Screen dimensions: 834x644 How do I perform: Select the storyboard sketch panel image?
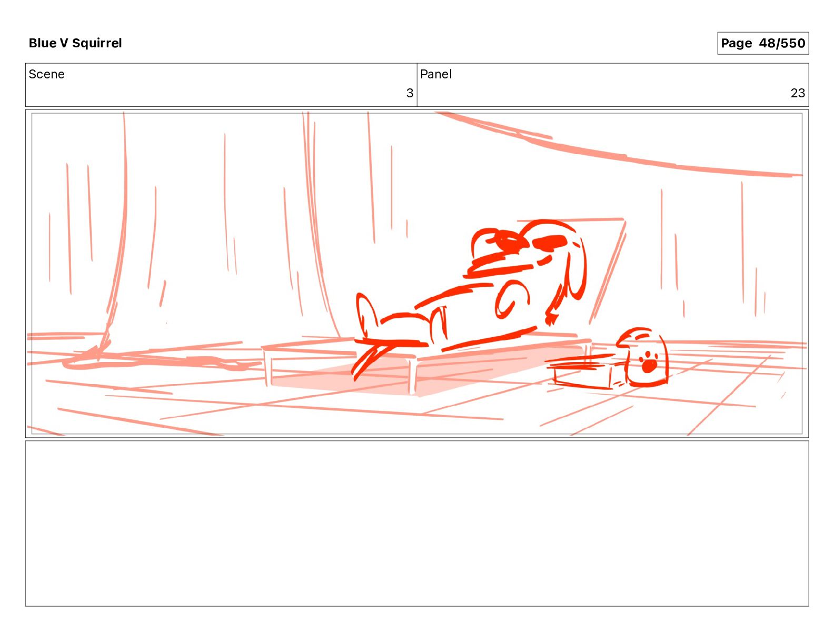(417, 274)
